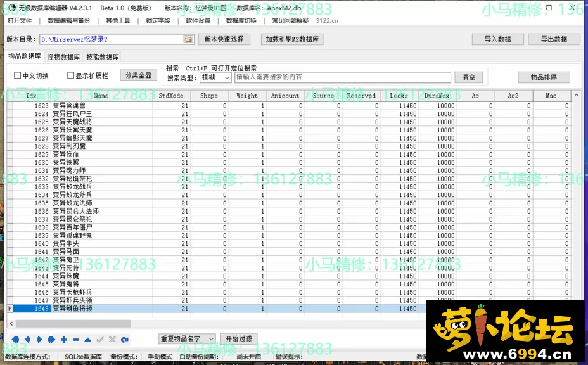Enable the 中文切换 checkbox
This screenshot has width=588, height=365.
point(18,75)
